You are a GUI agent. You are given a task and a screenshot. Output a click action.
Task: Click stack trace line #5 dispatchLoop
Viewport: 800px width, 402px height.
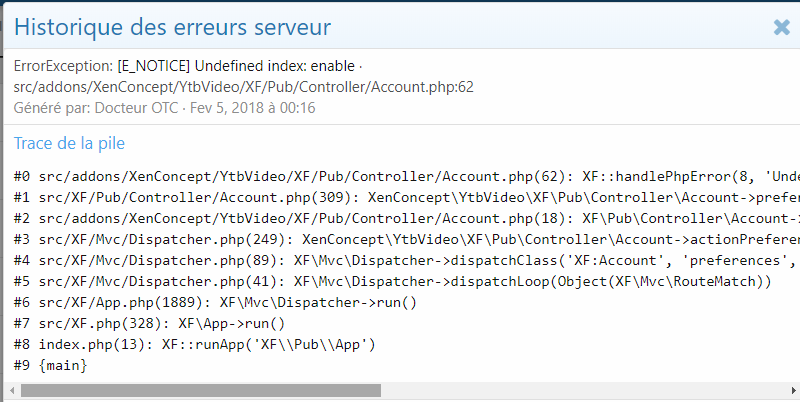pos(393,282)
